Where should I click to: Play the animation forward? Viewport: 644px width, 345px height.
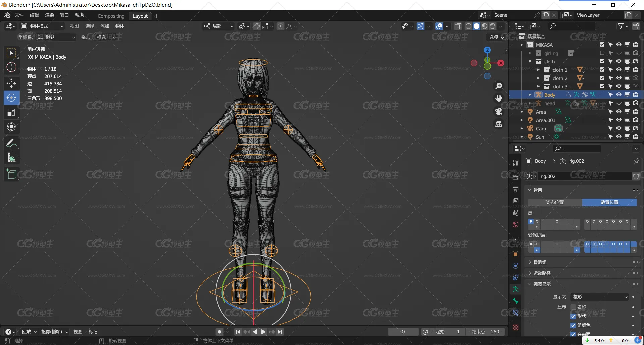(x=263, y=332)
